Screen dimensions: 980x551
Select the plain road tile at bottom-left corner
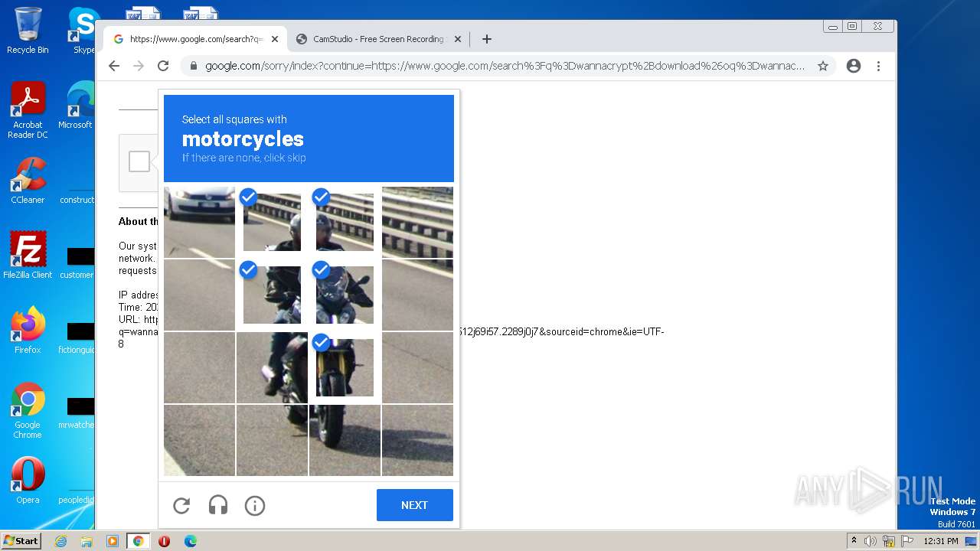point(199,440)
